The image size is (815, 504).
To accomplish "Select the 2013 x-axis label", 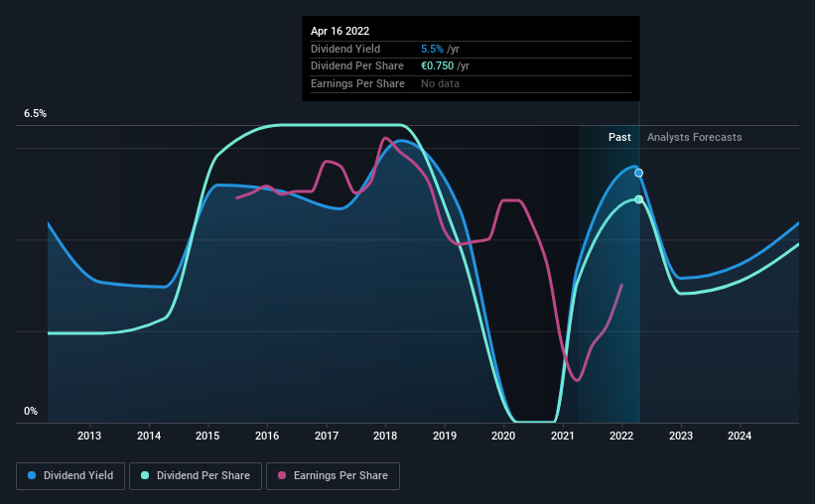I will pyautogui.click(x=89, y=436).
